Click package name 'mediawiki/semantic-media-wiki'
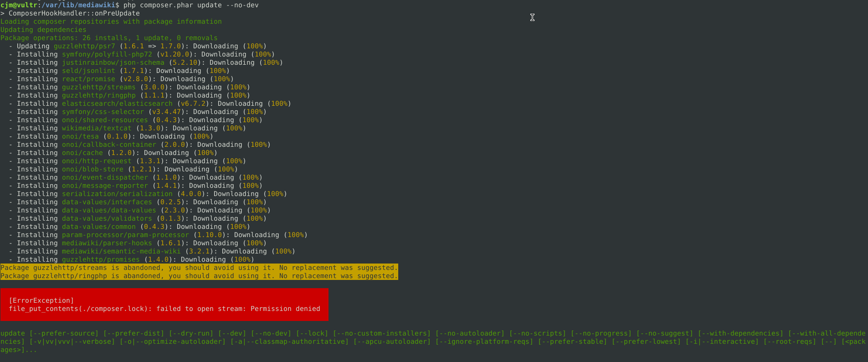The image size is (868, 362). point(121,251)
